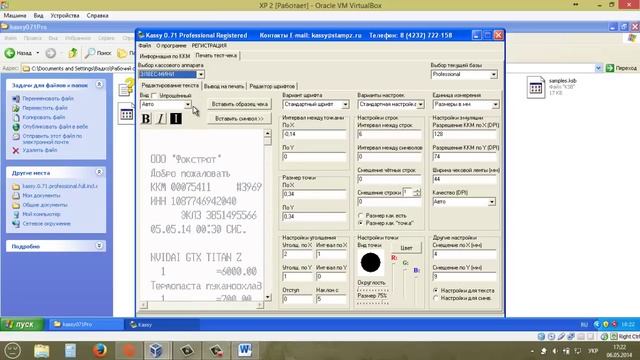Open Auto view dropdown

[x=187, y=104]
